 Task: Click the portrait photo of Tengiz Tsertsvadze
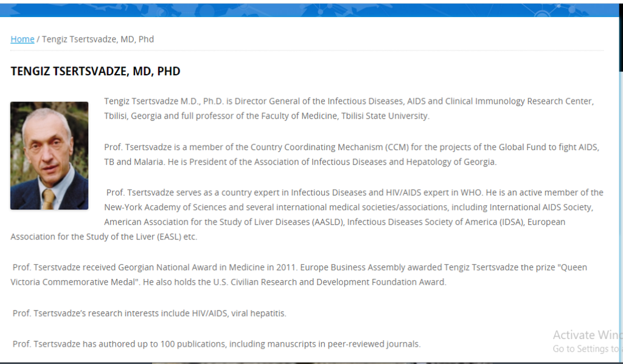(49, 156)
